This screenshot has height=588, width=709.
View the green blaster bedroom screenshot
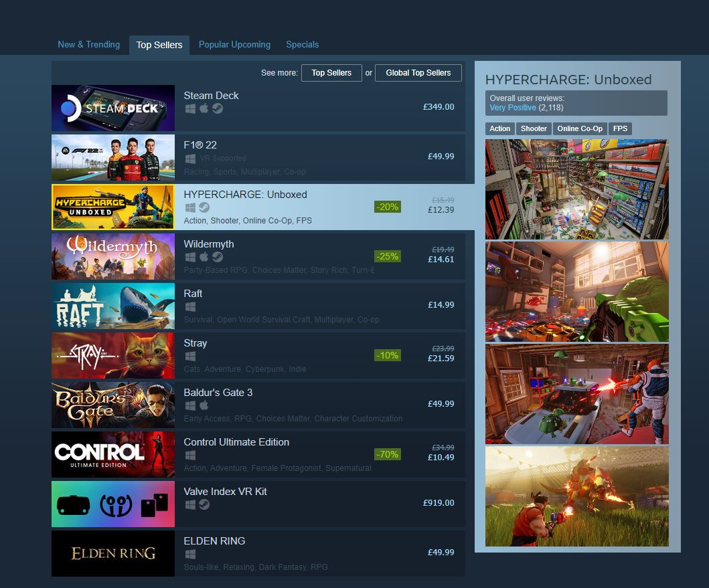point(576,292)
